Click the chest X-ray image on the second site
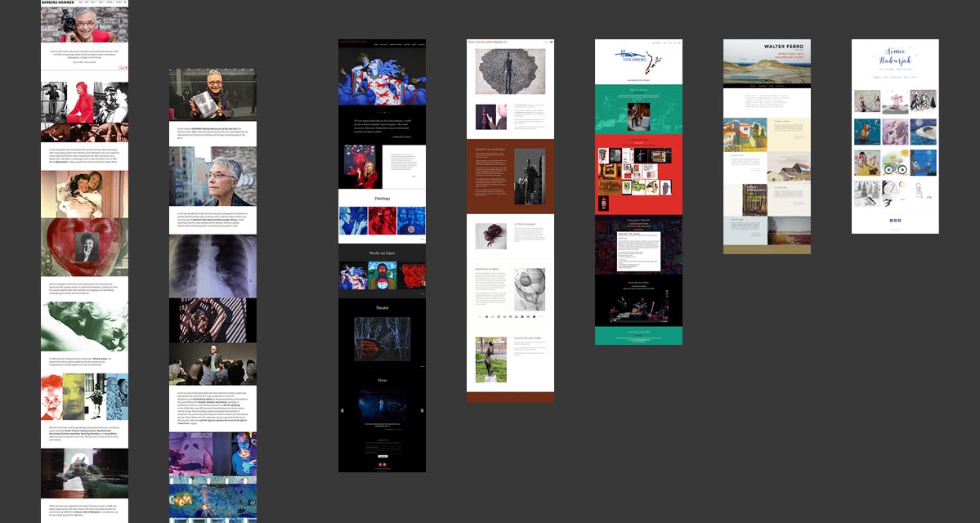The image size is (980, 523). tap(213, 266)
